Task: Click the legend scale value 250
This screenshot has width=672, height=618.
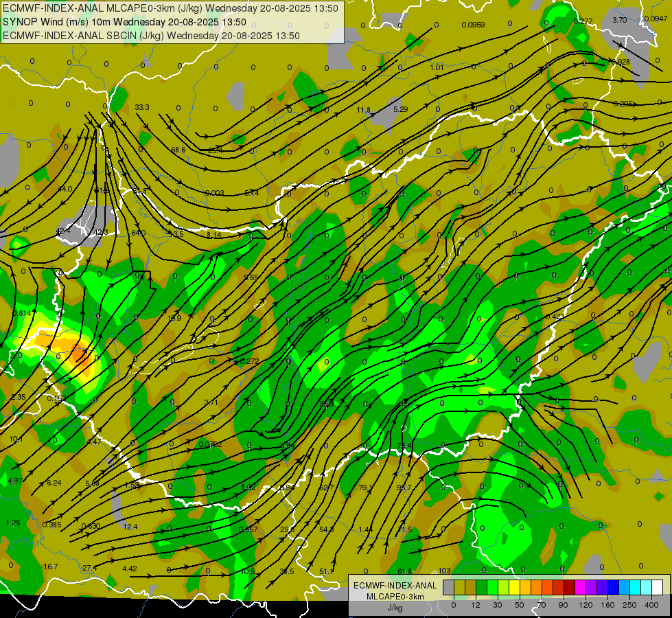Action: coord(629,605)
